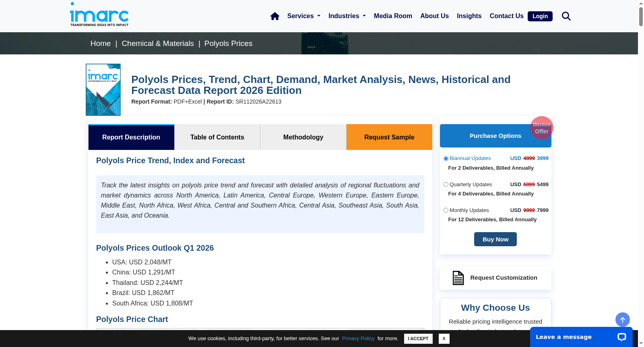Image resolution: width=644 pixels, height=347 pixels.
Task: Select Quarterly Updates radio option
Action: pos(446,185)
